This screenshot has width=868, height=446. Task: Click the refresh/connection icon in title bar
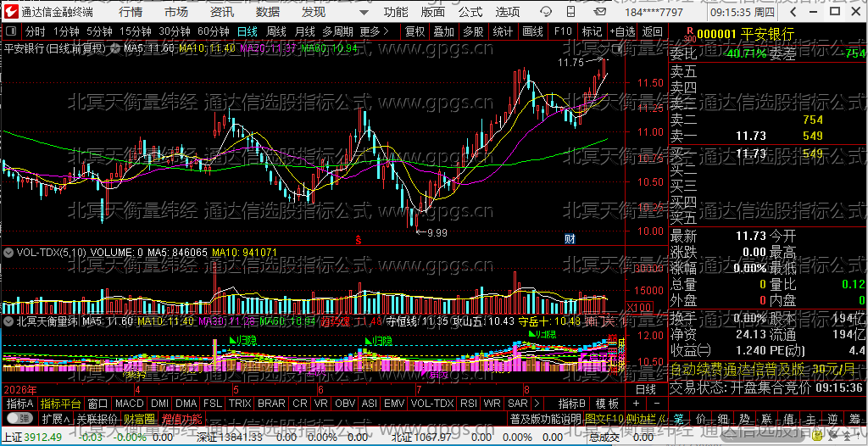pyautogui.click(x=547, y=12)
